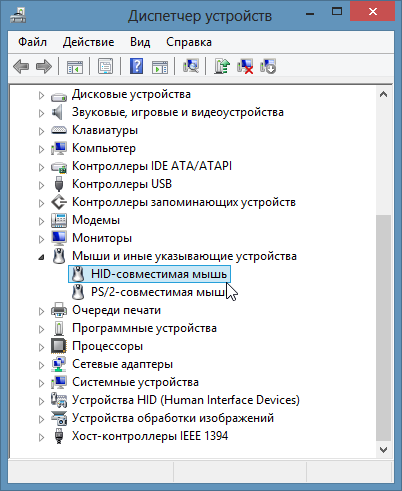Open Properties toolbar icon

[105, 66]
